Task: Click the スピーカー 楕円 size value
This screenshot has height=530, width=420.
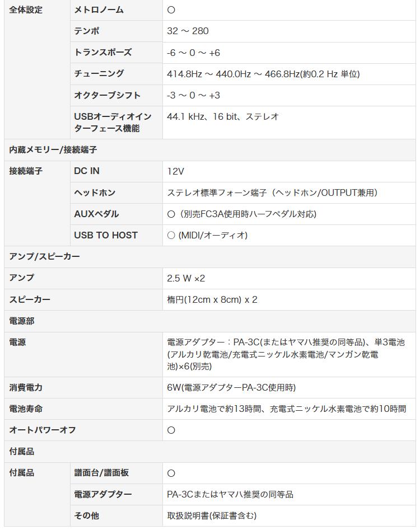Action: click(x=212, y=299)
